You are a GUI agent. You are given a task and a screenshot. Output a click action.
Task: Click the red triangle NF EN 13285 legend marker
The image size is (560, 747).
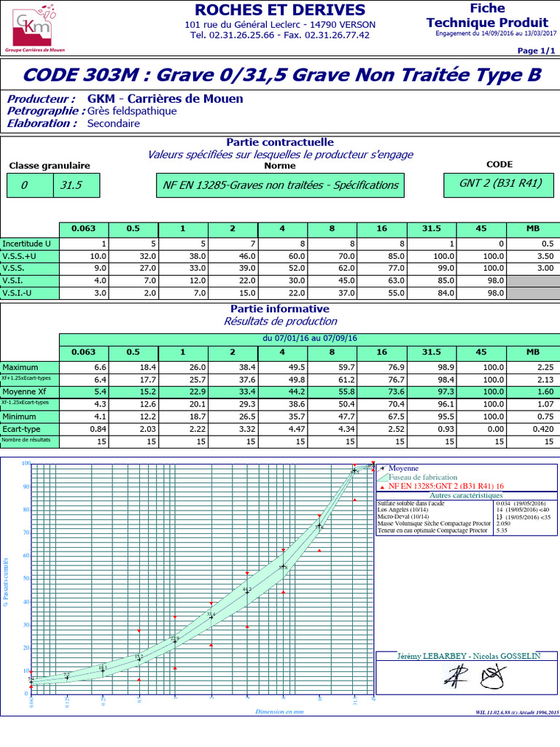tap(382, 485)
